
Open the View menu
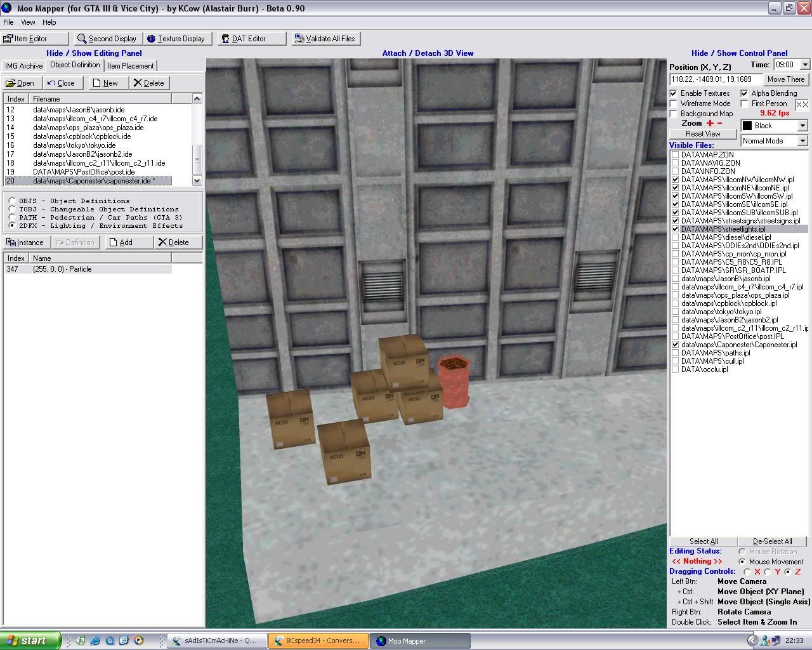(x=28, y=22)
